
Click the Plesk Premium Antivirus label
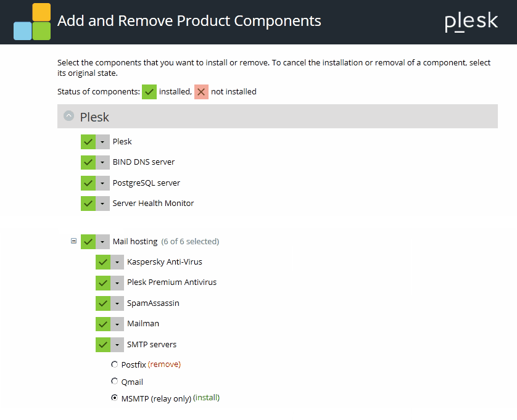(x=172, y=282)
